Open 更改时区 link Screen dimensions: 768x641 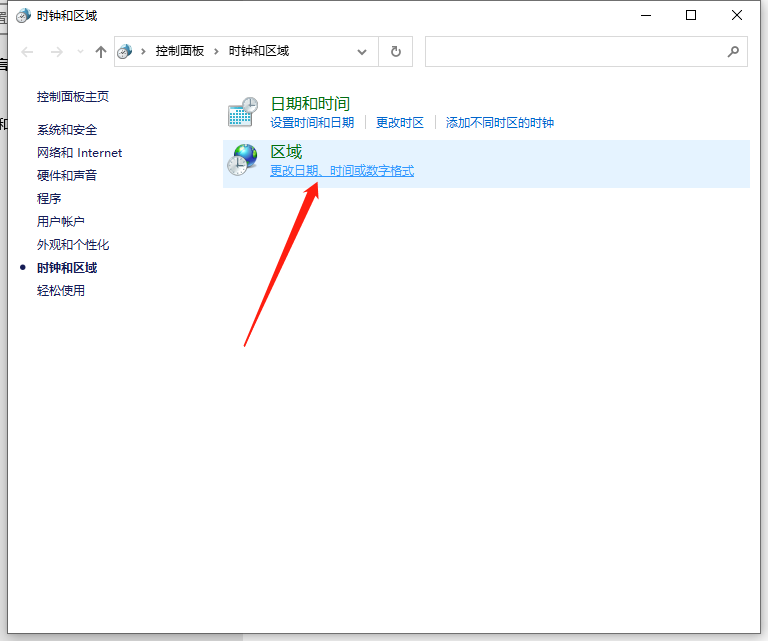point(400,122)
